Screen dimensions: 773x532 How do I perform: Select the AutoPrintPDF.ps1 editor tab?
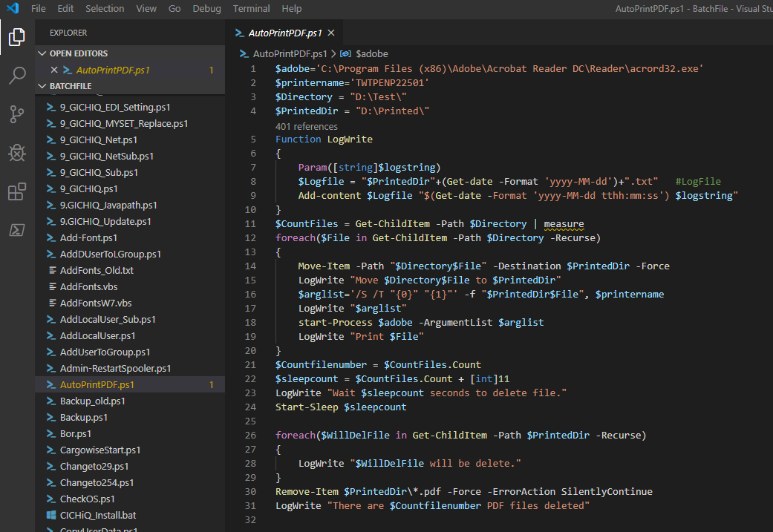[284, 33]
